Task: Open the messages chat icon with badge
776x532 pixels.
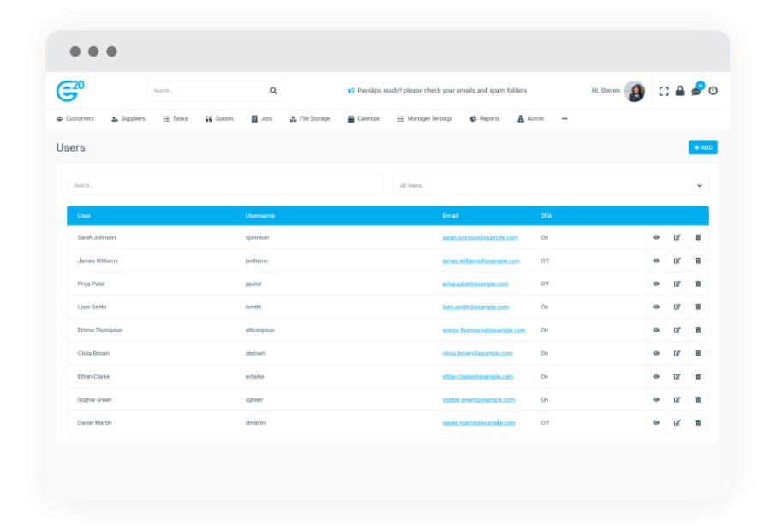Action: [695, 91]
